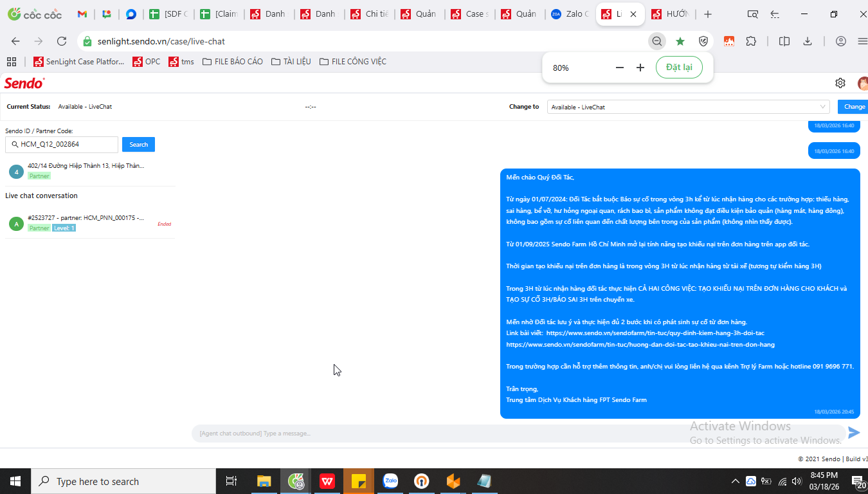Screen dimensions: 868x494
Task: Click the Cốc Cốc browser logo
Action: [35, 14]
